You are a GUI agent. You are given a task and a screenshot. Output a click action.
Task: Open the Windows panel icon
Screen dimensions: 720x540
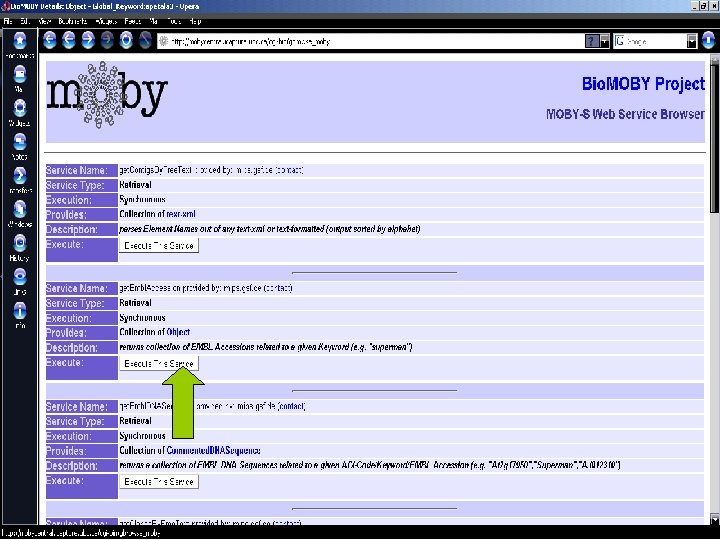[19, 209]
